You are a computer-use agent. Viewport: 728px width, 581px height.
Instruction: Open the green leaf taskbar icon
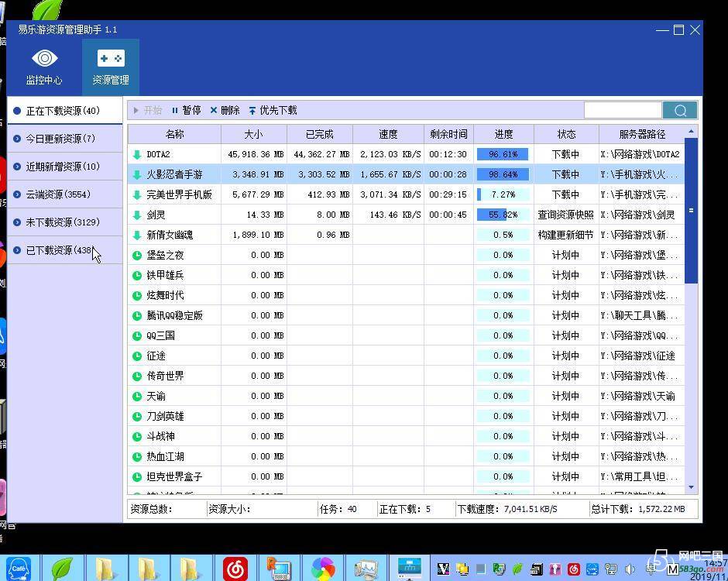(62, 569)
